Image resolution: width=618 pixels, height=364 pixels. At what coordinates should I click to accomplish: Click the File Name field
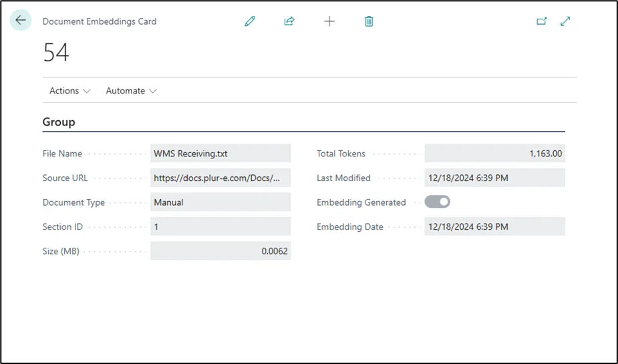220,153
